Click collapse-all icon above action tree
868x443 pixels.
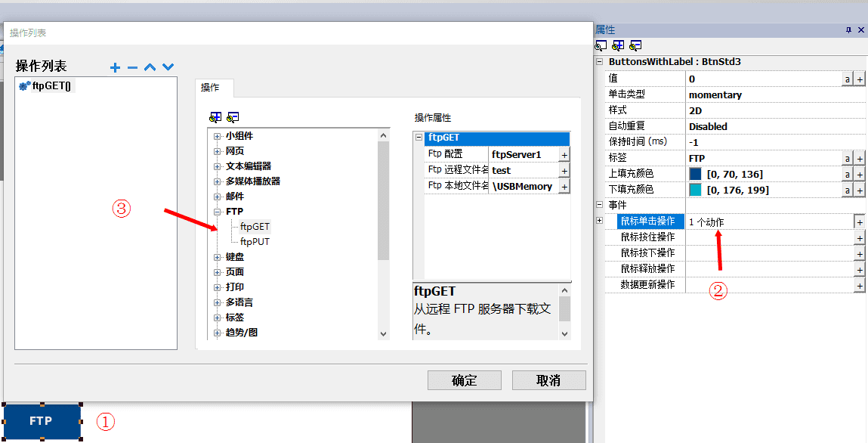[x=233, y=117]
